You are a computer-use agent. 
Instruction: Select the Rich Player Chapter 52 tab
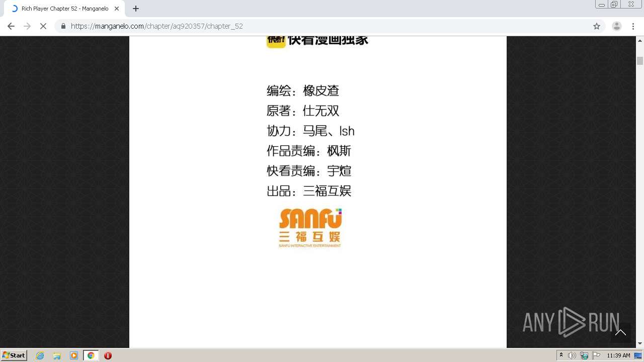(x=63, y=9)
